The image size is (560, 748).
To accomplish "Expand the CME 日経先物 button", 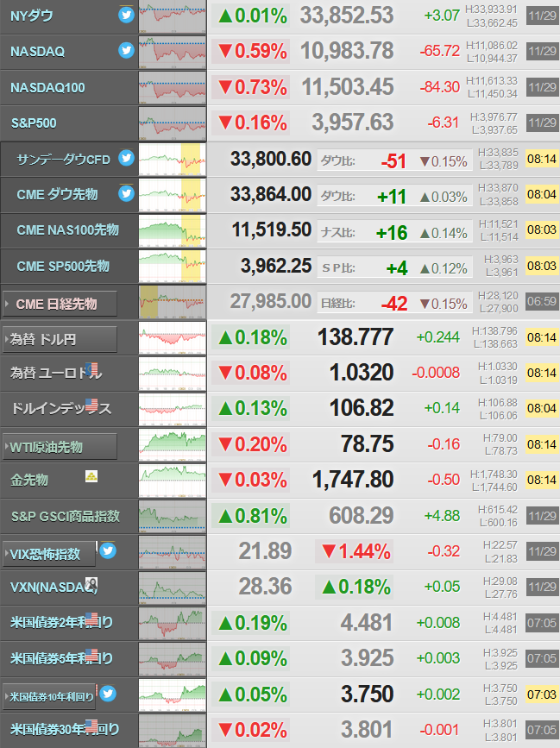I will tap(60, 304).
